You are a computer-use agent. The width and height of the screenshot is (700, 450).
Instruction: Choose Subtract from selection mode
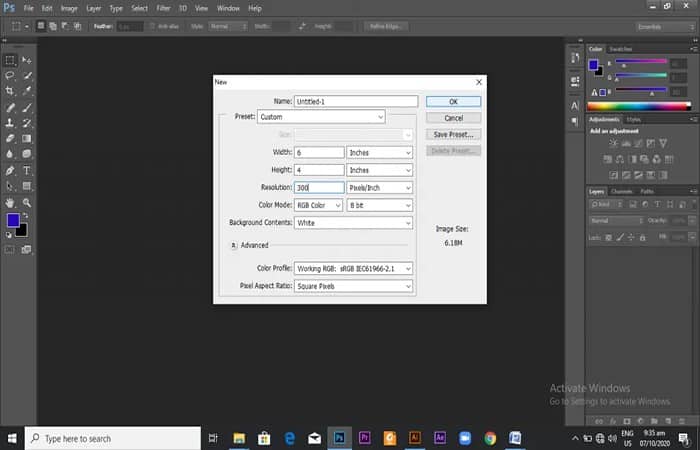(x=65, y=26)
